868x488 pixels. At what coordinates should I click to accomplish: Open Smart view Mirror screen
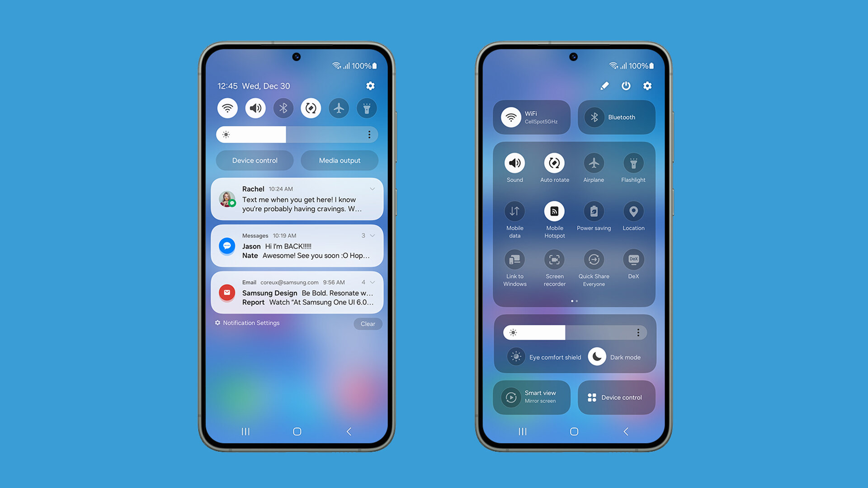click(533, 397)
